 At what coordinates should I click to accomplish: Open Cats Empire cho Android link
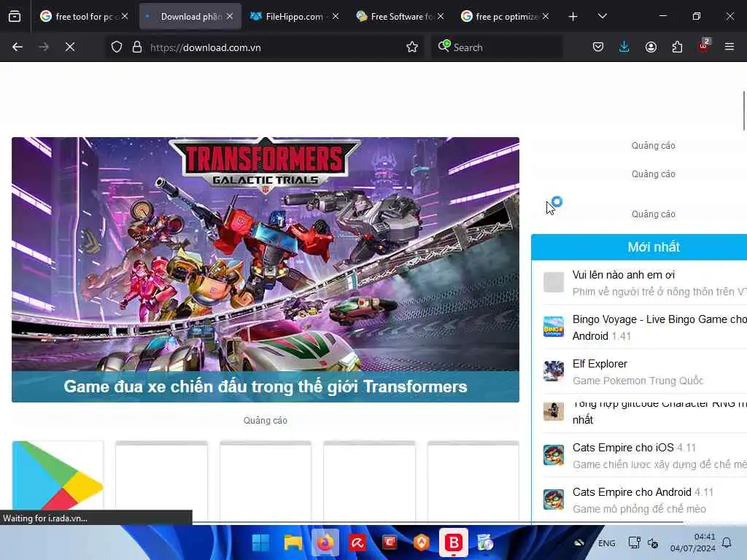pyautogui.click(x=632, y=492)
